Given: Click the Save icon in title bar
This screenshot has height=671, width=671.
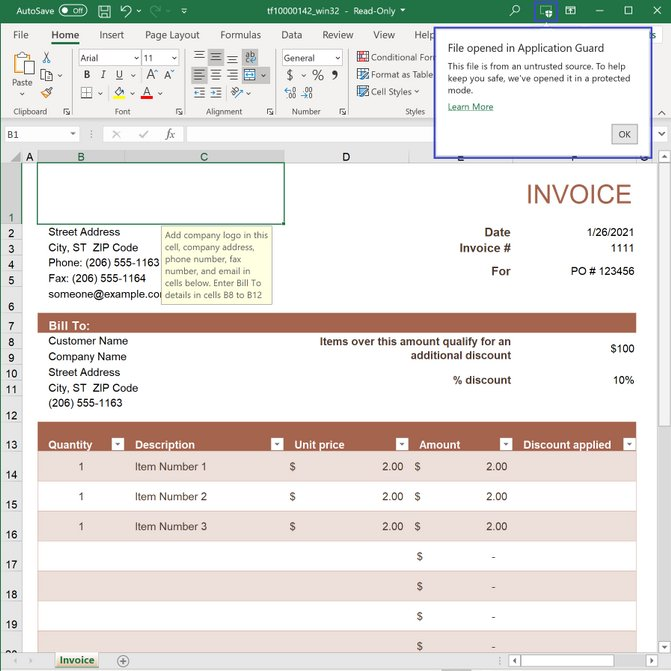Looking at the screenshot, I should [102, 11].
